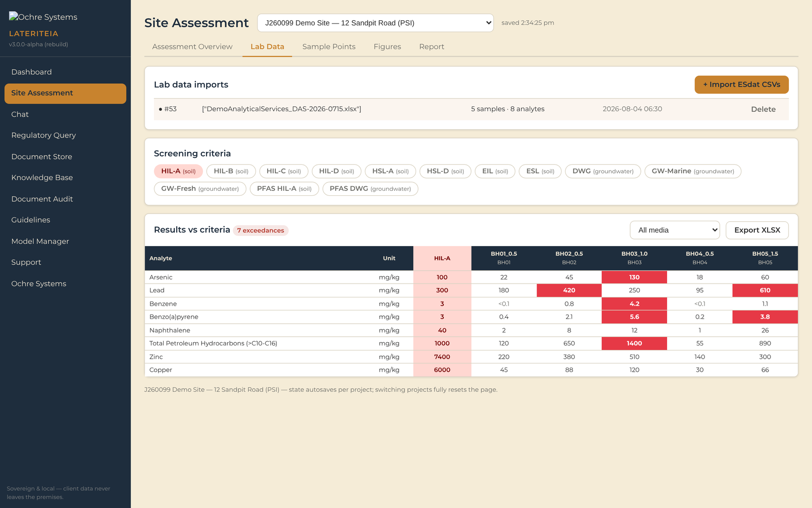Select Site Assessment in sidebar
This screenshot has width=812, height=508.
(65, 93)
